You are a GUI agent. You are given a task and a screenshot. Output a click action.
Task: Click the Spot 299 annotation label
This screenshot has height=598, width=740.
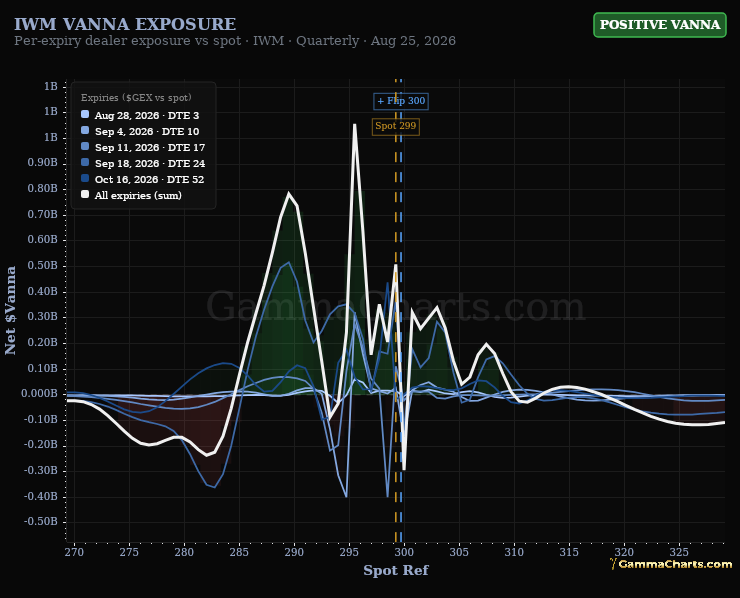pos(395,126)
